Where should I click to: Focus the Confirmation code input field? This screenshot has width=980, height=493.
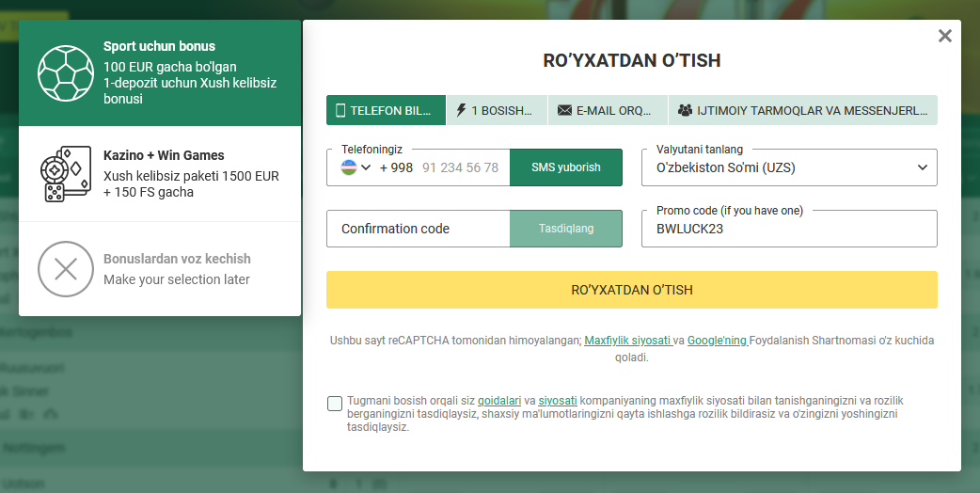pyautogui.click(x=419, y=229)
